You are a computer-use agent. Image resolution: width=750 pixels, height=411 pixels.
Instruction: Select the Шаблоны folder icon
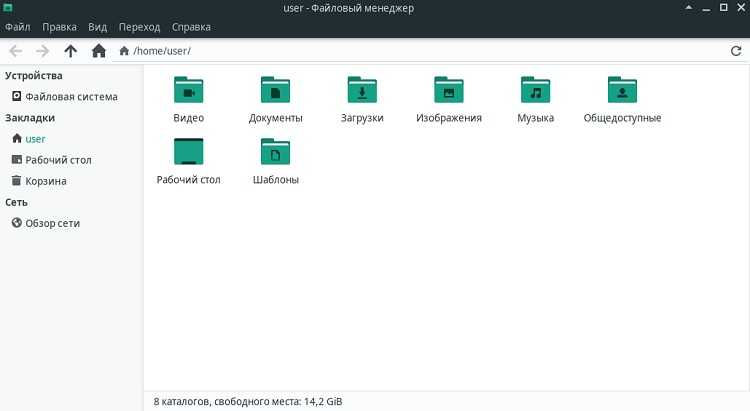[x=276, y=151]
